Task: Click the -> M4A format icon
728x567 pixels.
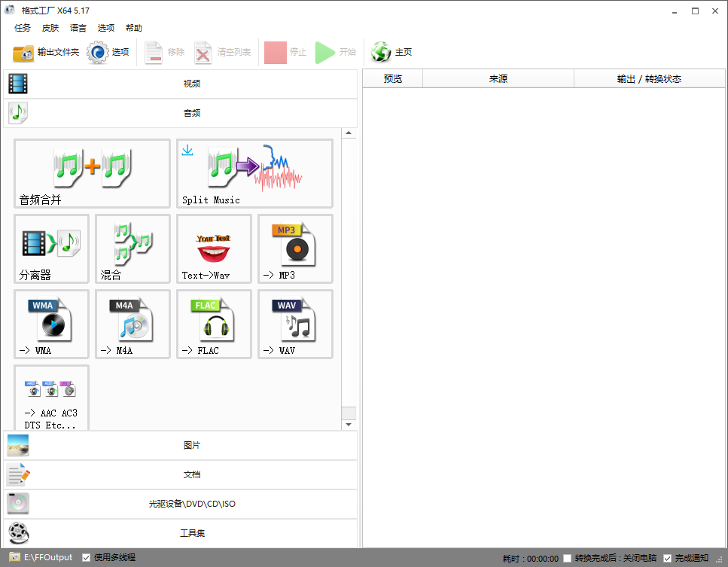Action: click(x=133, y=324)
